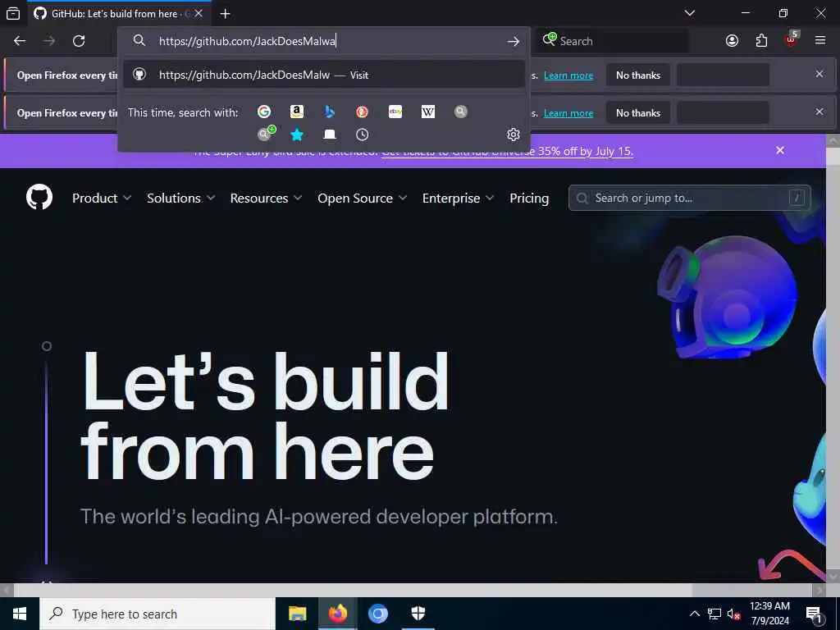Open the Extensions puzzle icon

point(761,41)
